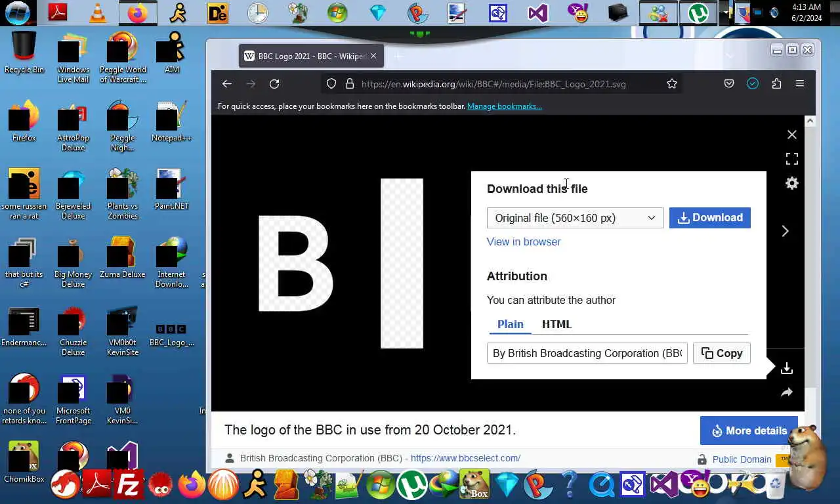This screenshot has height=504, width=840.
Task: Open View in browser link
Action: coord(524,242)
